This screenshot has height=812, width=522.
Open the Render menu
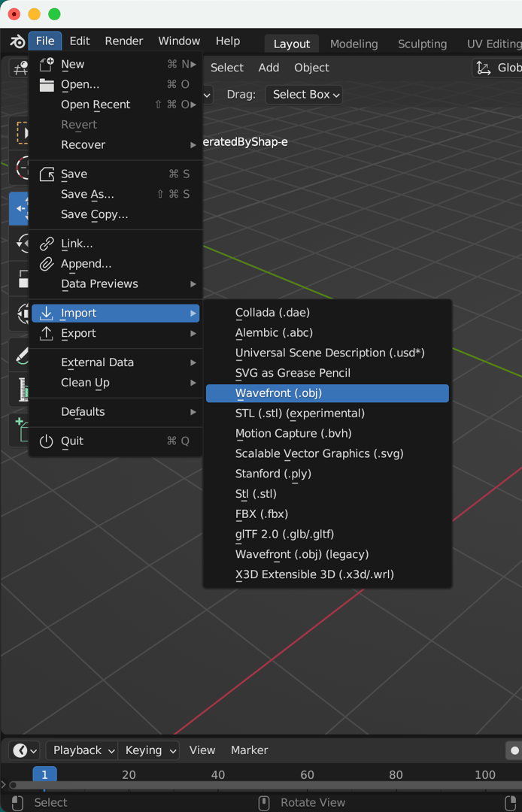(124, 41)
